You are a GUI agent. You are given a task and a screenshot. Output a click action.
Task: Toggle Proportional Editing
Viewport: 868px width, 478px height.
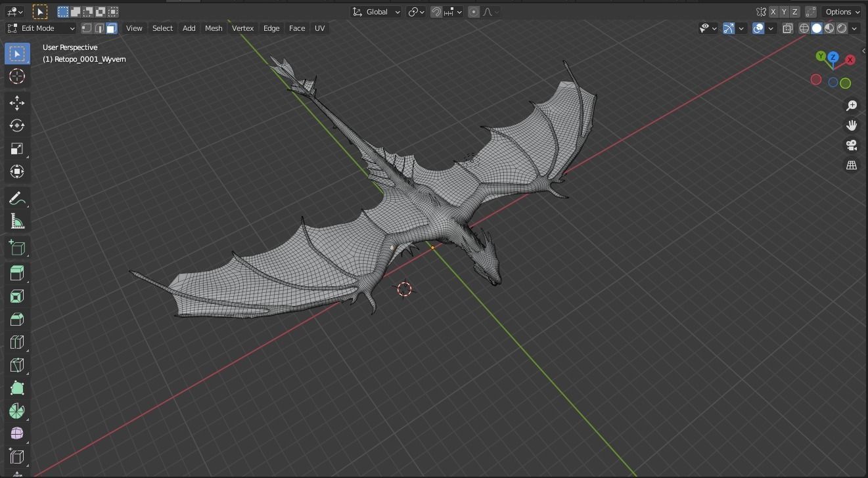474,12
